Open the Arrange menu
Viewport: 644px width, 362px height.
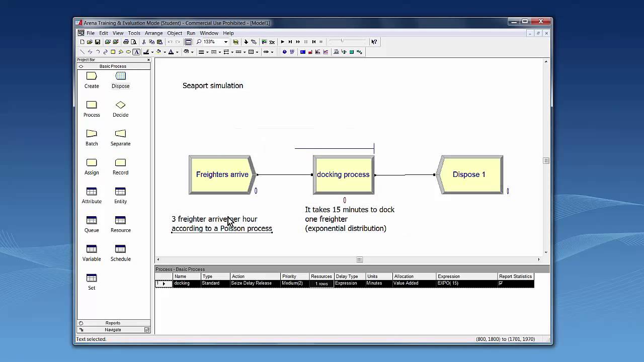pos(154,33)
